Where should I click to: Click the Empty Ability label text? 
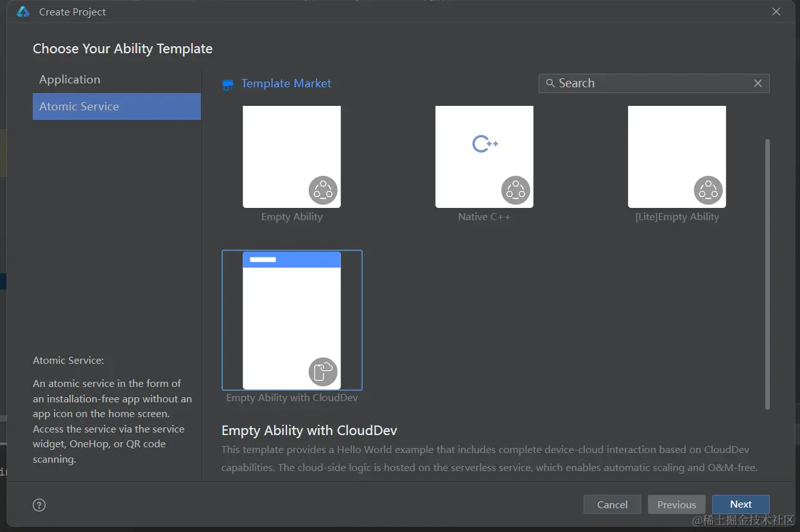click(291, 217)
